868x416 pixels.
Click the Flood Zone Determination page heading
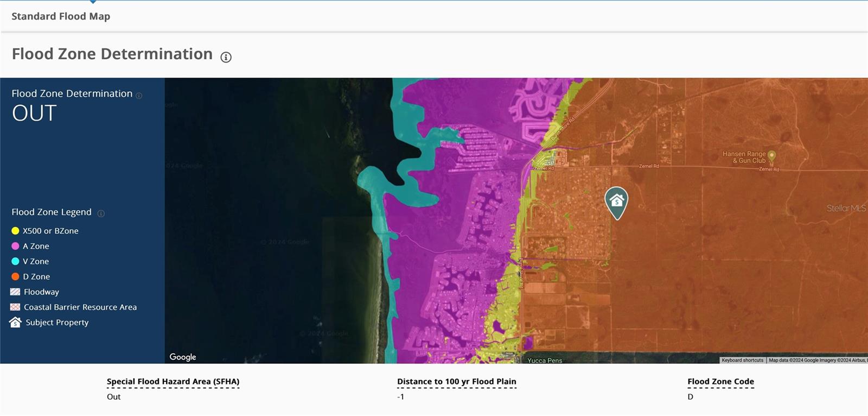112,54
